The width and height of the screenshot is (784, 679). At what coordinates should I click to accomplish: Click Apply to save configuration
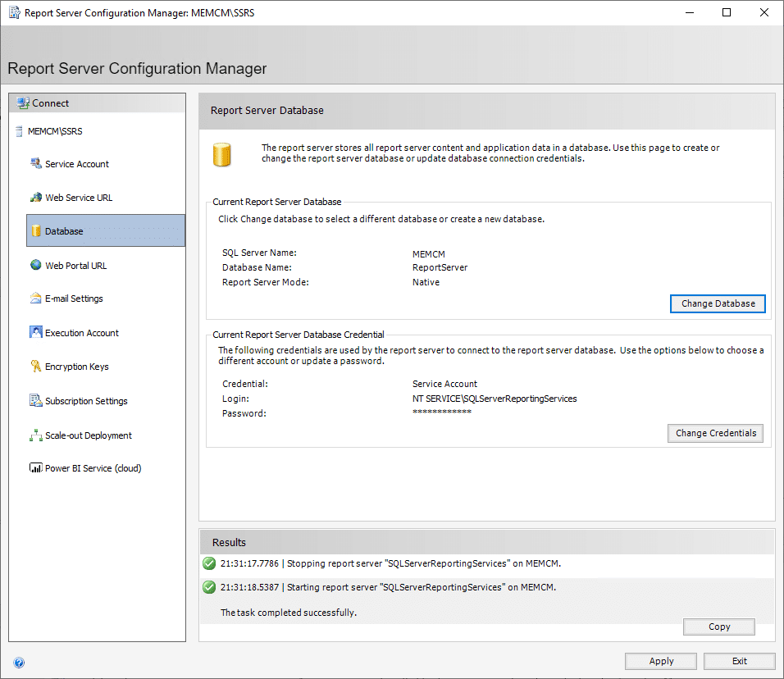661,661
